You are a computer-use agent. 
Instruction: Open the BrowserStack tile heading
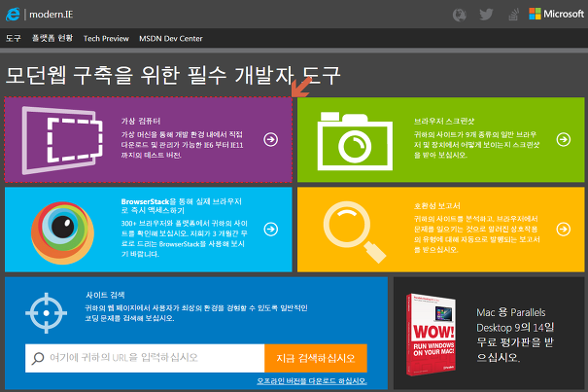coord(181,206)
